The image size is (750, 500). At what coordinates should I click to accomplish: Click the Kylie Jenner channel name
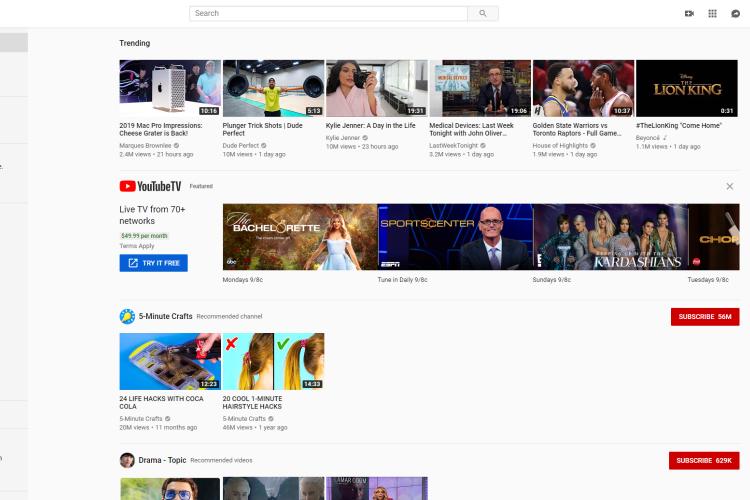point(342,138)
